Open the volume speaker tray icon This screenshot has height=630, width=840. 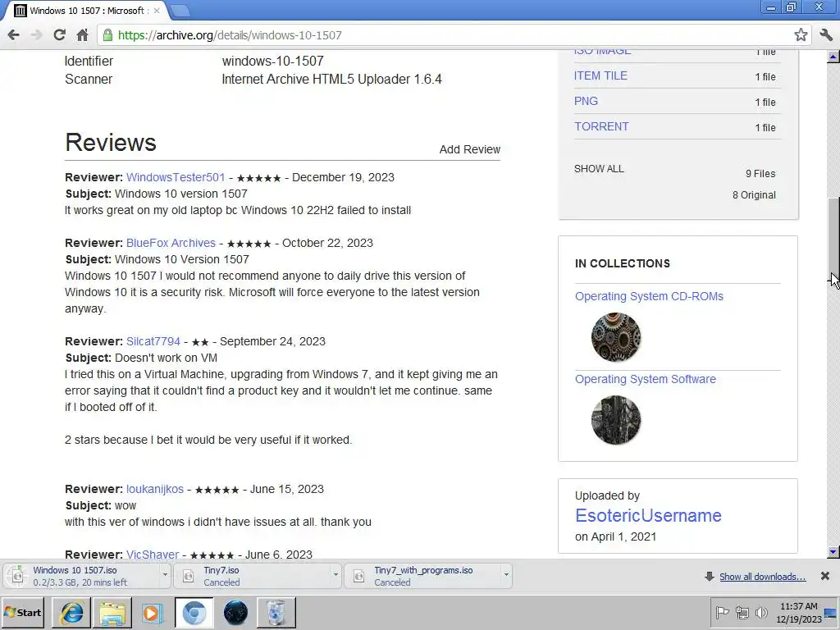click(x=760, y=612)
